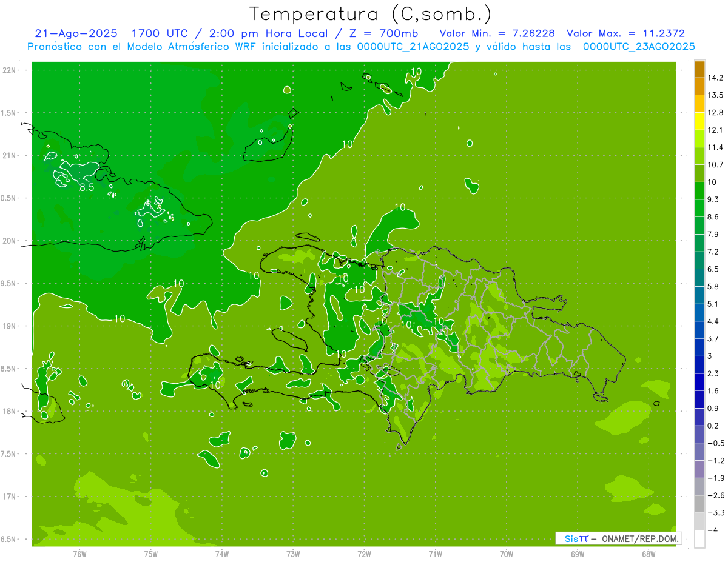Click legend value '13.5'

[x=715, y=95]
